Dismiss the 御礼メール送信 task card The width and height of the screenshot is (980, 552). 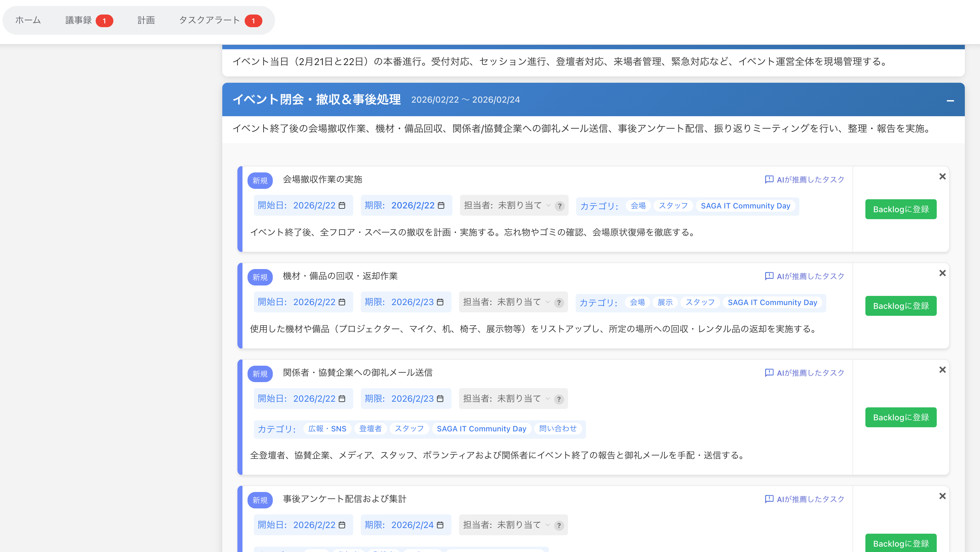(x=942, y=370)
